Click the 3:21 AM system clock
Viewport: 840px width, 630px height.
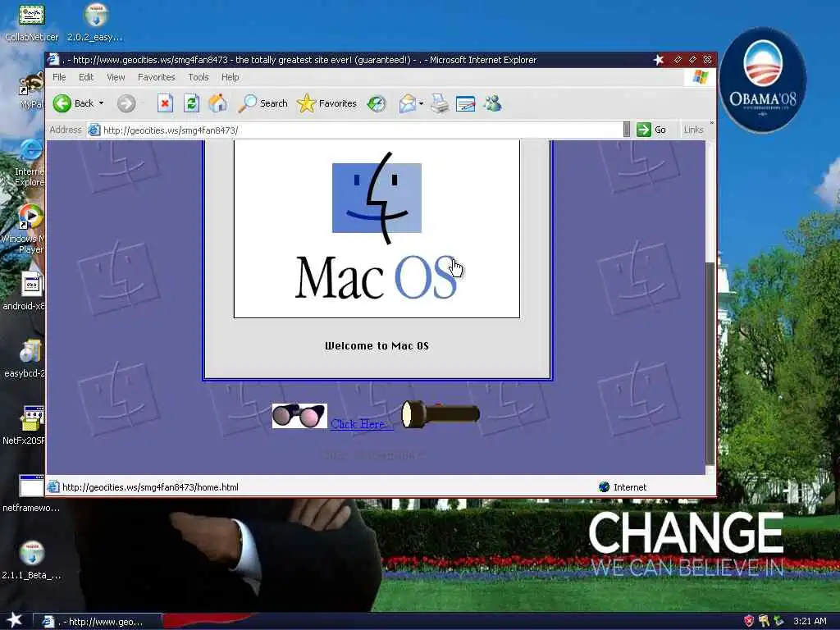click(810, 622)
